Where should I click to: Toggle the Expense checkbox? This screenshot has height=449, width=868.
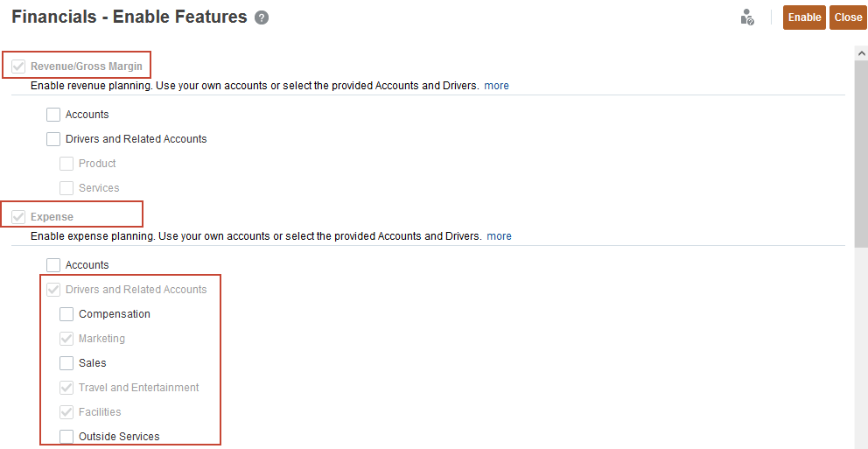pyautogui.click(x=18, y=216)
